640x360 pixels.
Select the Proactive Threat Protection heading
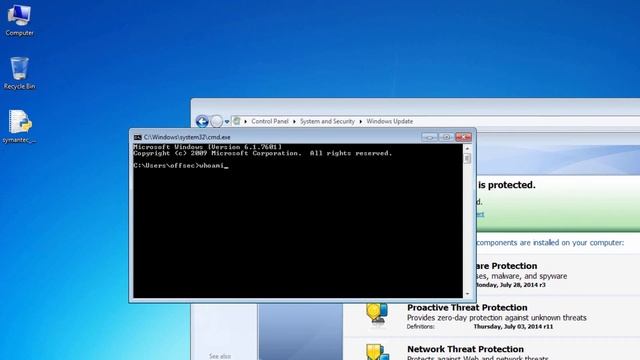coord(467,307)
